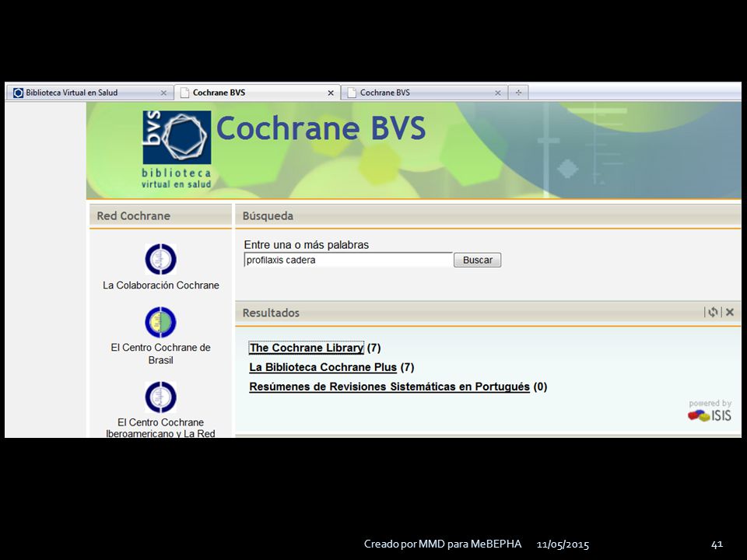The image size is (747, 560).
Task: Open Resúmenes de Revisiones Sistemáticas en Portugués
Action: tap(389, 387)
